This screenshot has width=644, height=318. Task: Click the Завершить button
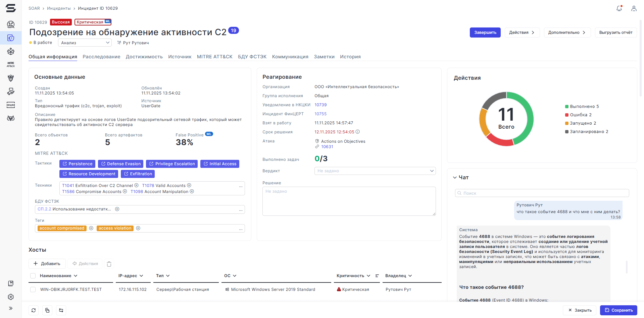point(485,33)
